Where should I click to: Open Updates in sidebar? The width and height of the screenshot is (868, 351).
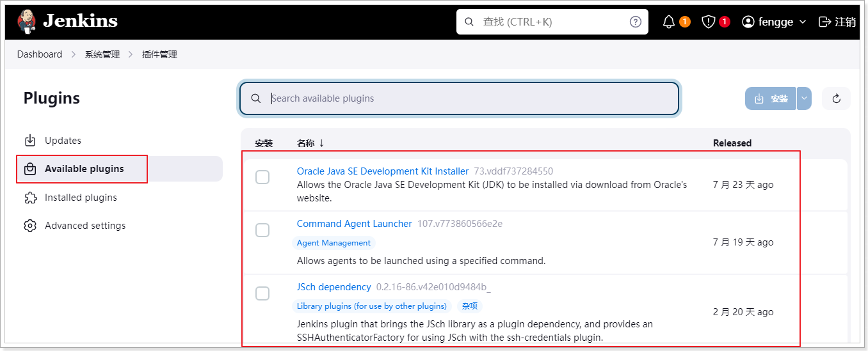click(x=119, y=141)
